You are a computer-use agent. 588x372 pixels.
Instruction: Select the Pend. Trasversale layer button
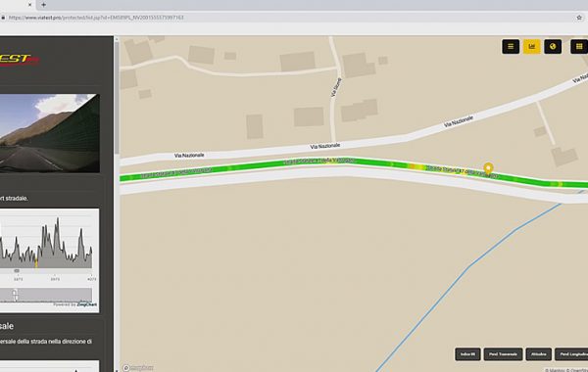click(x=503, y=354)
